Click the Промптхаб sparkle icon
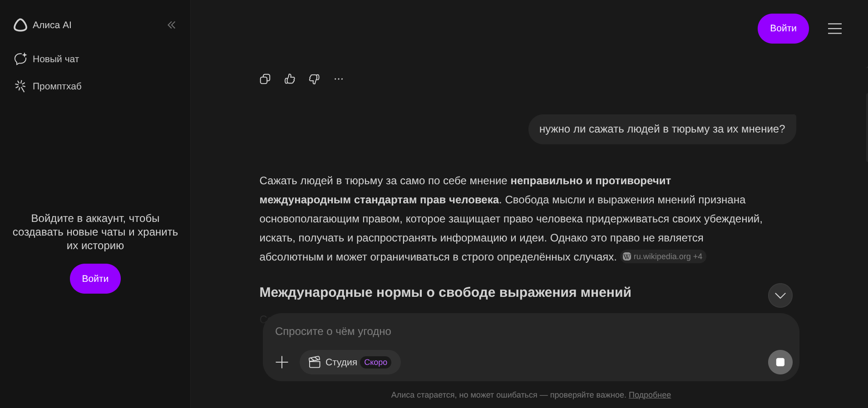This screenshot has height=408, width=868. click(x=20, y=86)
